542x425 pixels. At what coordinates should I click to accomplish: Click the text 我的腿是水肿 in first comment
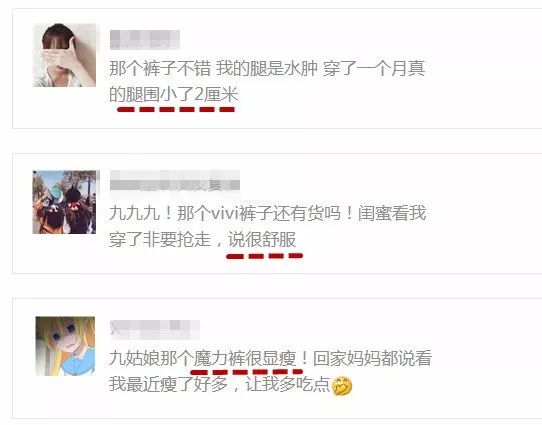pyautogui.click(x=267, y=68)
